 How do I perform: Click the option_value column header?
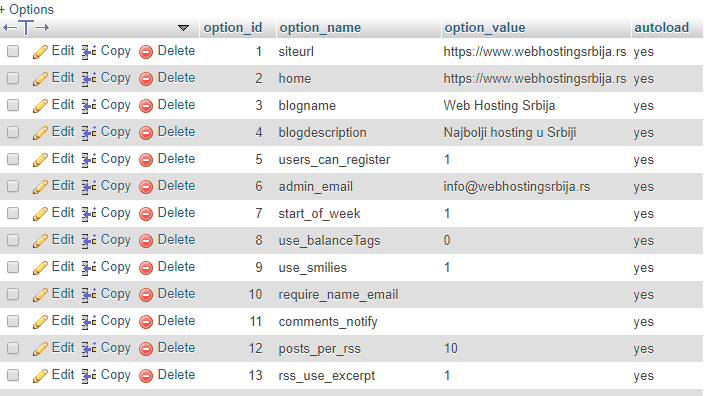coord(485,28)
